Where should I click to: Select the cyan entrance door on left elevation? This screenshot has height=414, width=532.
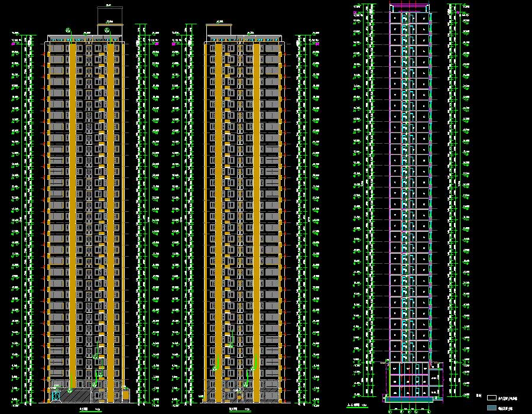tap(56, 396)
